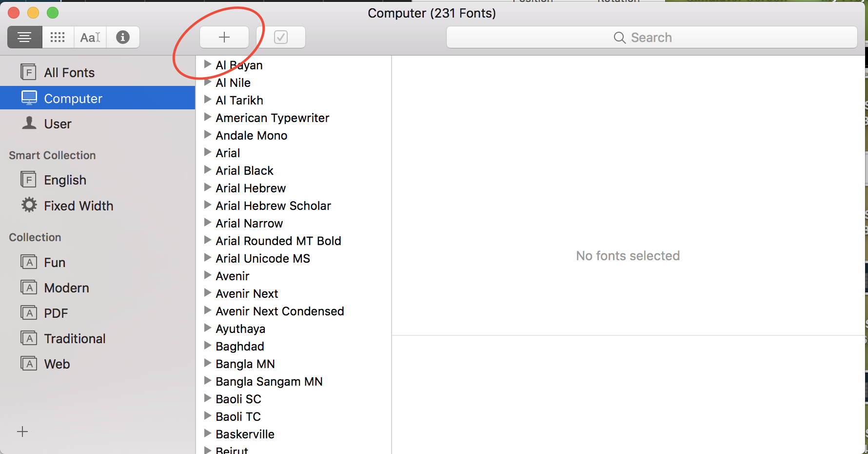Click the add font plus button
The height and width of the screenshot is (454, 868).
(224, 37)
